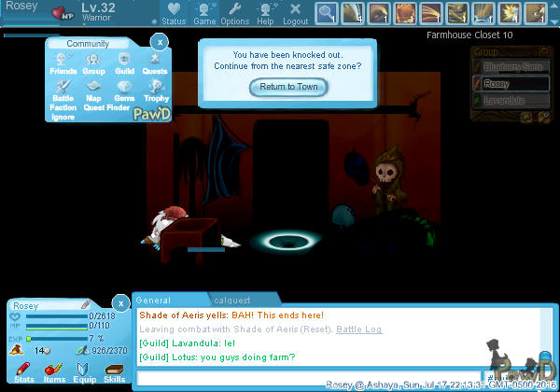
Task: Open the Options menu
Action: 234,13
